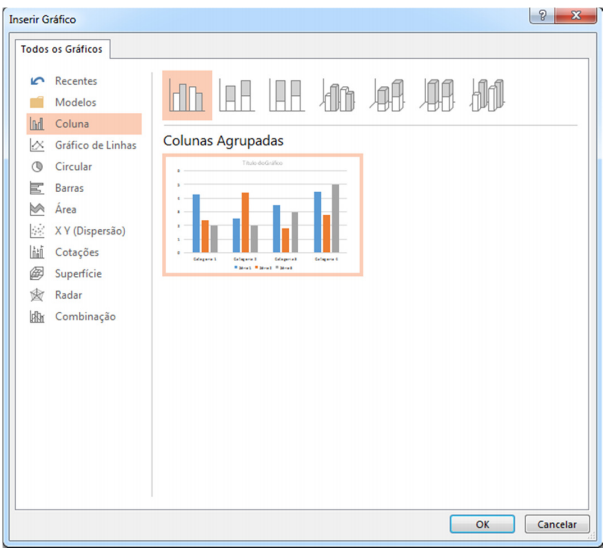Click the Colunas Agrupadas chart preview thumbnail

pos(262,215)
